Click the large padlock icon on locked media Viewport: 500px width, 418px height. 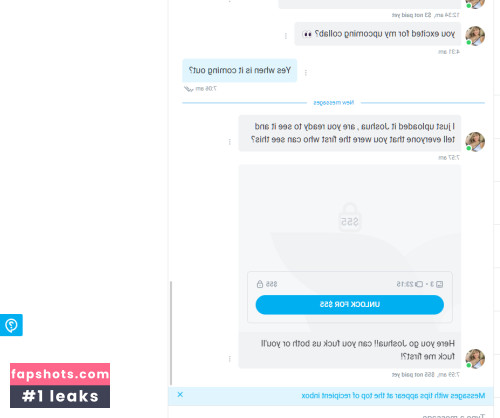tap(350, 217)
